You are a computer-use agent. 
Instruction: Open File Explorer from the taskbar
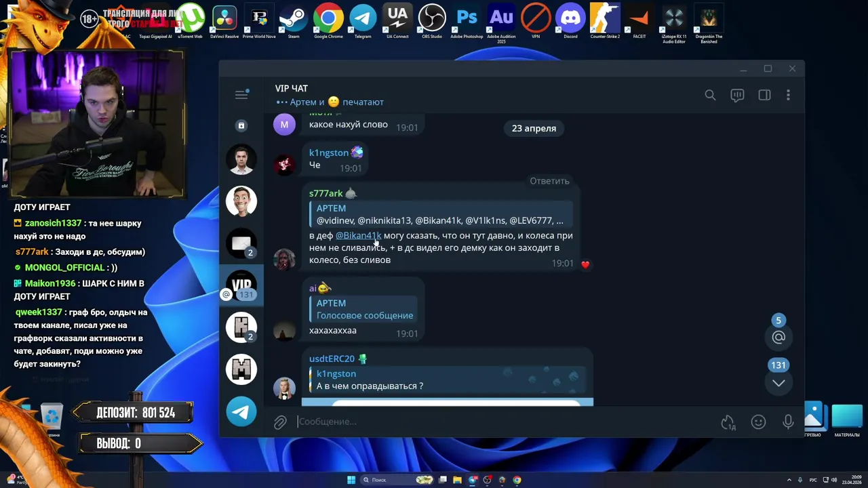click(458, 480)
